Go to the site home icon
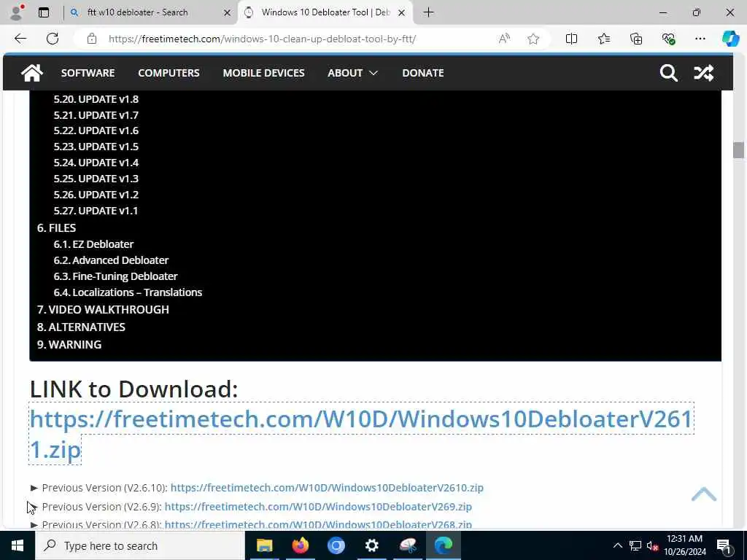Image resolution: width=747 pixels, height=560 pixels. tap(32, 73)
